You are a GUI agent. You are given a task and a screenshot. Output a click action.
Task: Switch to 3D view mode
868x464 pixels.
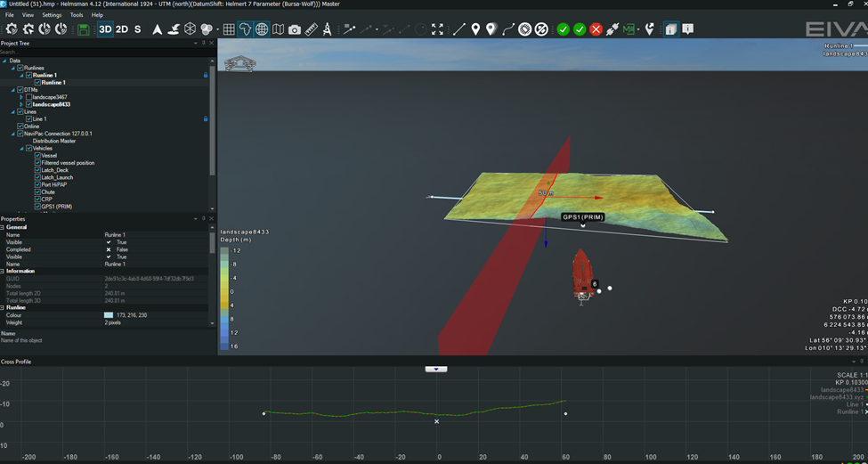pos(105,29)
